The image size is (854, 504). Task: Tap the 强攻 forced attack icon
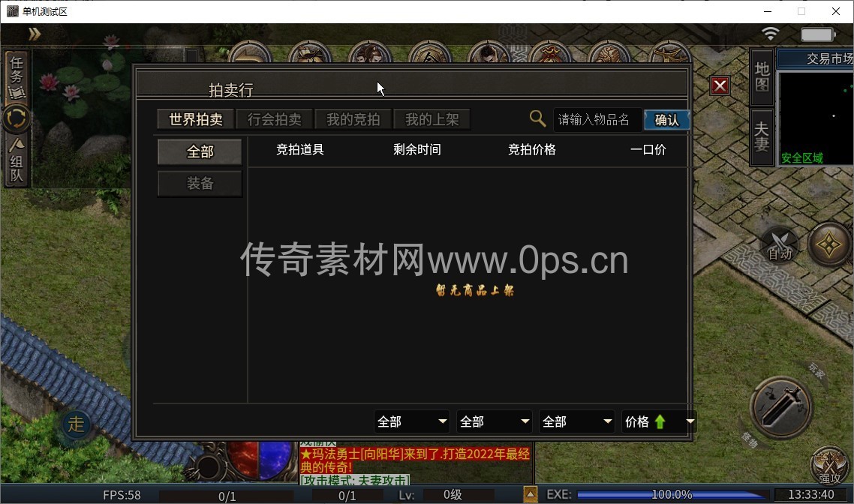(x=829, y=466)
